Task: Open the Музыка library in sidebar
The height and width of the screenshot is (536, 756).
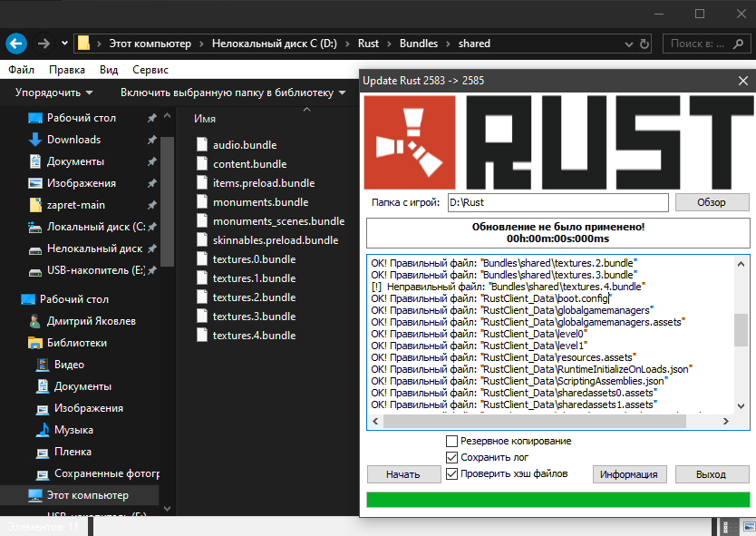Action: pos(73,430)
